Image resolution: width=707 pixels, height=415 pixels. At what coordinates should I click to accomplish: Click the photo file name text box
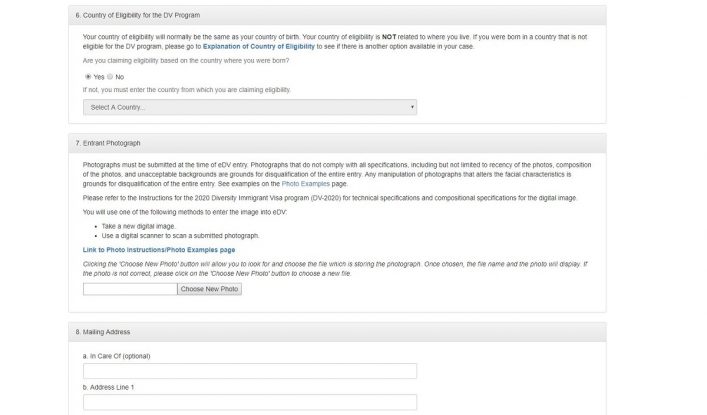[x=129, y=289]
